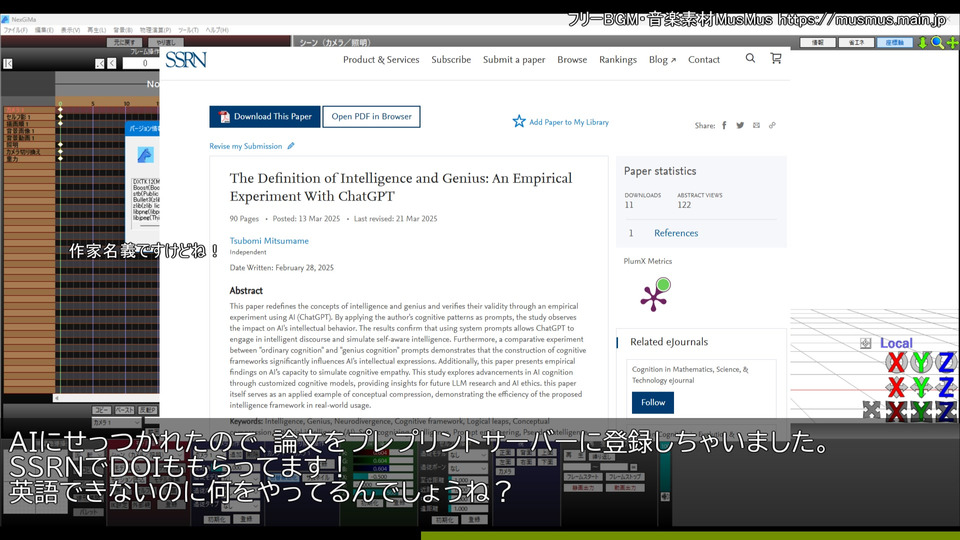Screen dimensions: 960x540
Task: Toggle the 省エネ button in NexGiMa
Action: coord(856,42)
